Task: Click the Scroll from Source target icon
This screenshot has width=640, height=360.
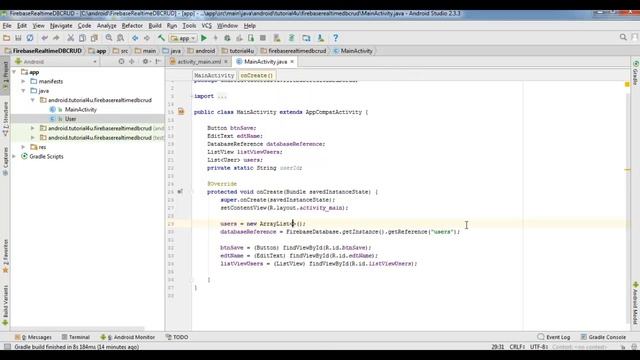Action: pos(121,62)
